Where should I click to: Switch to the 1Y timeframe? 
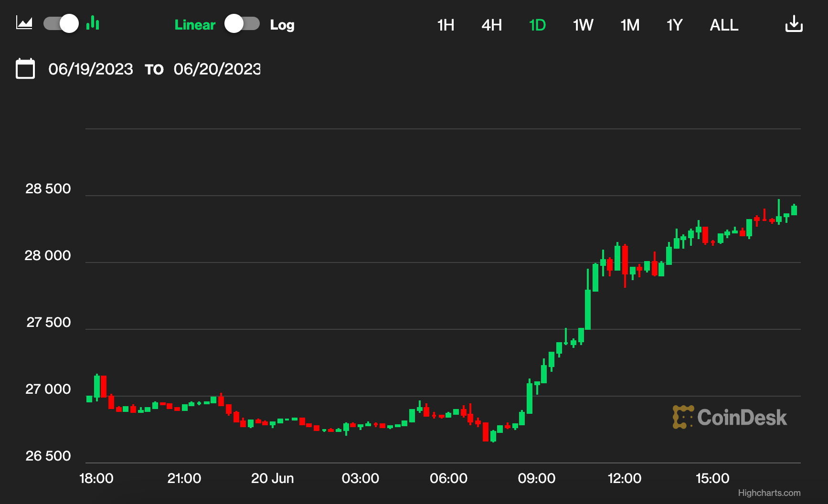pos(675,25)
